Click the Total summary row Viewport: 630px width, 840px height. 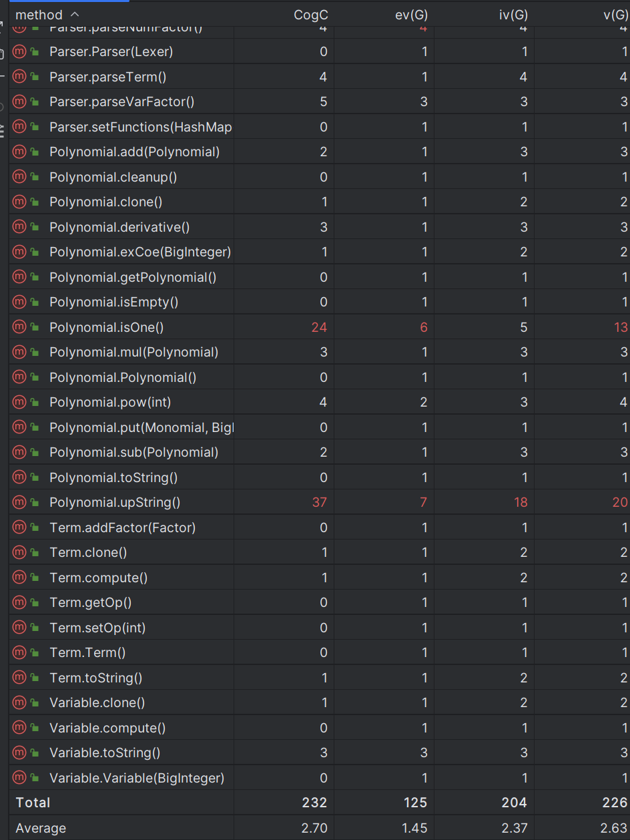coord(320,803)
